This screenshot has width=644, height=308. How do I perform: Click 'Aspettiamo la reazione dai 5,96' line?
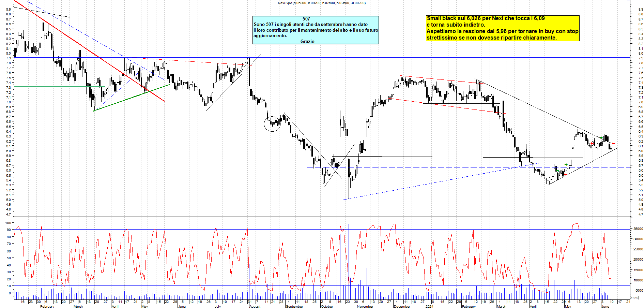503,31
